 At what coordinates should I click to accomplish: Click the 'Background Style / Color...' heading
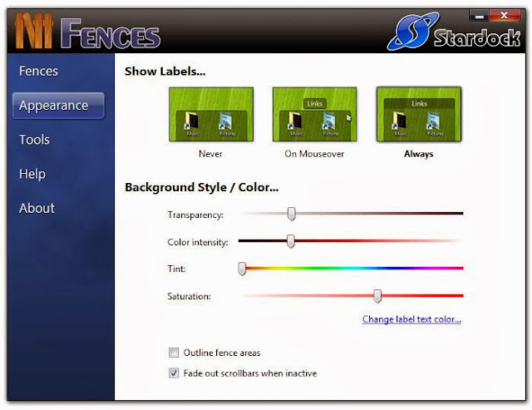pos(201,187)
